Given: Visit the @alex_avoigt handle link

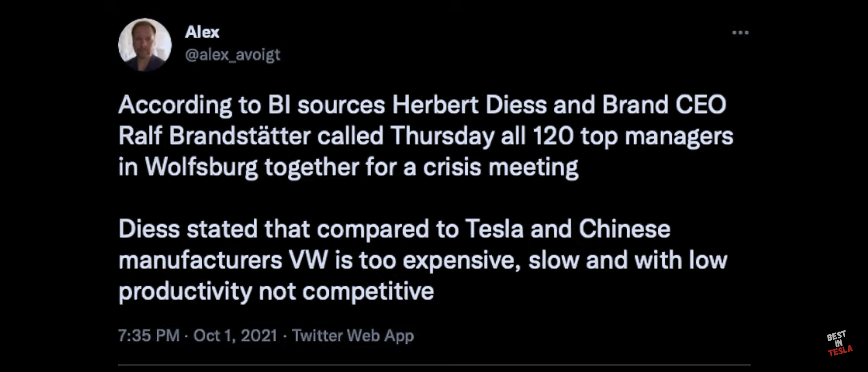Looking at the screenshot, I should click(x=233, y=55).
